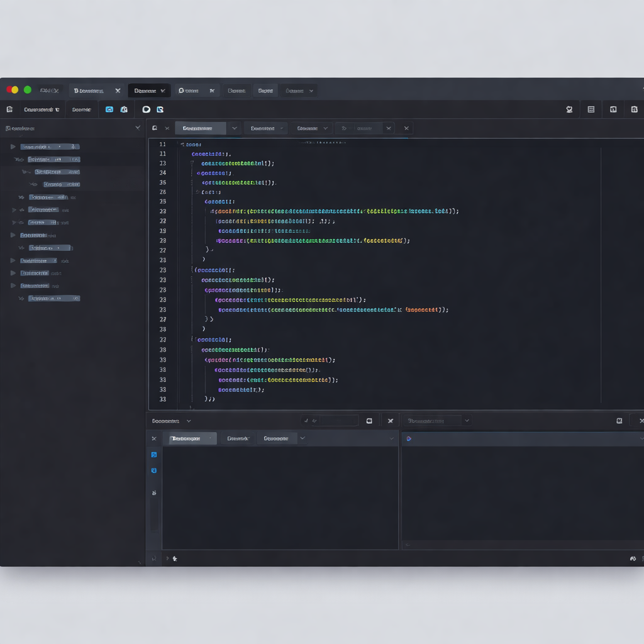Open the chevron dropdown beside the active editor tab
The width and height of the screenshot is (644, 644).
(x=235, y=128)
